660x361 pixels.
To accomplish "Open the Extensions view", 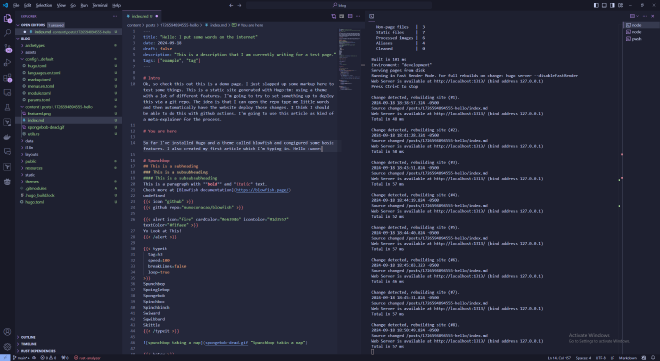I will [x=7, y=78].
